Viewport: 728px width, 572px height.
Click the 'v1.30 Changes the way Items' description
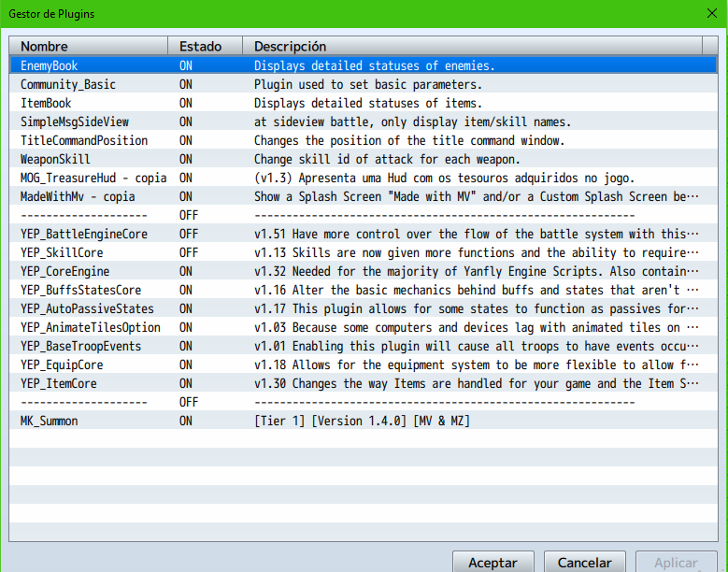coord(477,383)
